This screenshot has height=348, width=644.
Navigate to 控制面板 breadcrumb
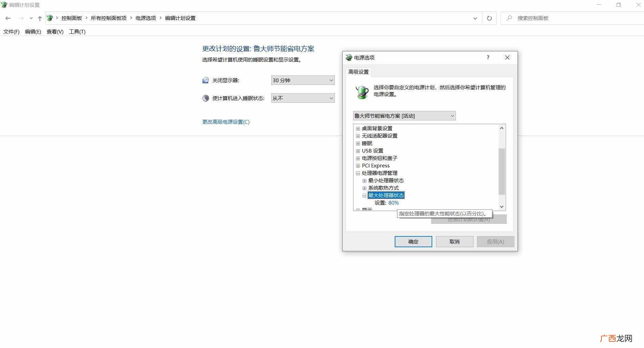click(x=72, y=18)
